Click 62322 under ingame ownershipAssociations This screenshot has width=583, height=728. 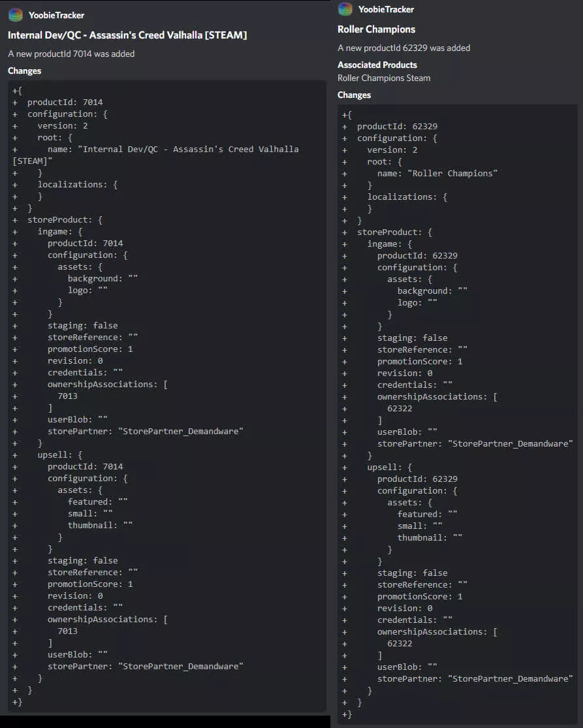pyautogui.click(x=400, y=409)
